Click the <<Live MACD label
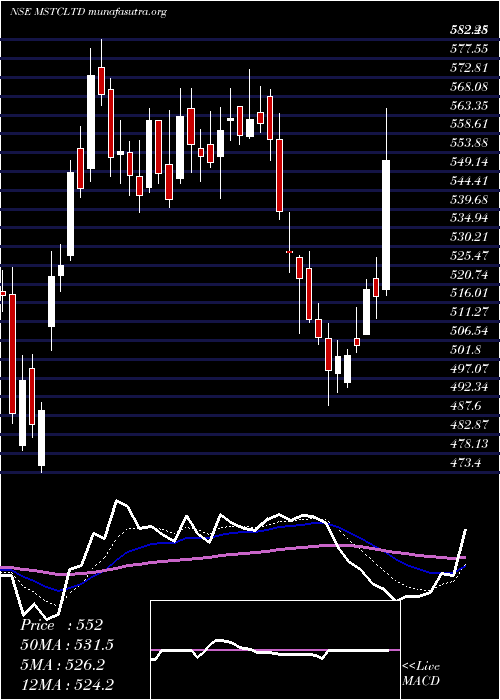Image resolution: width=500 pixels, height=700 pixels. click(x=421, y=673)
